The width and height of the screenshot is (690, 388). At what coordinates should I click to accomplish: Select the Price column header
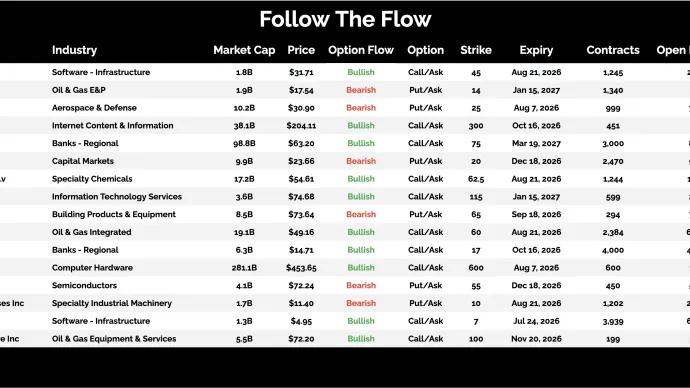(301, 50)
